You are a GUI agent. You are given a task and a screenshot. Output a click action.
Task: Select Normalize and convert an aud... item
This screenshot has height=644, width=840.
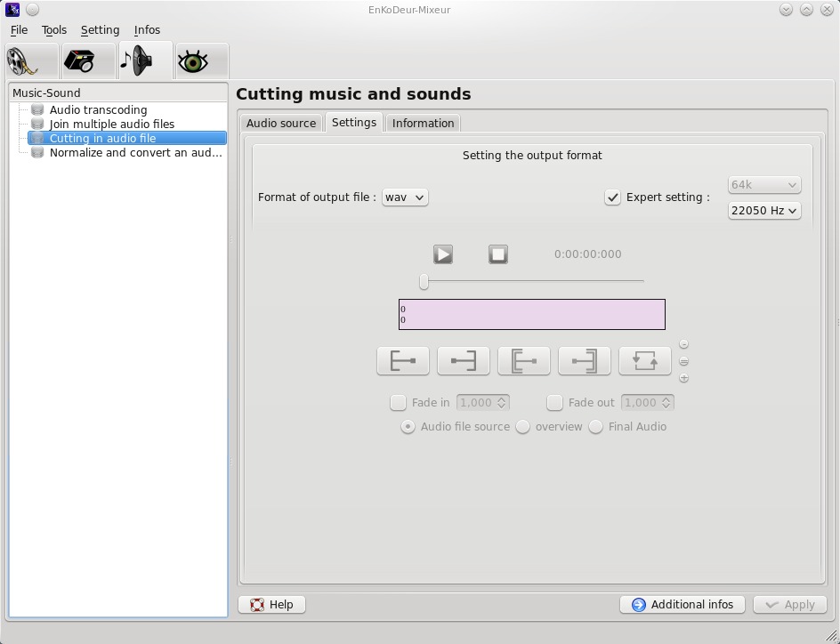(x=135, y=153)
